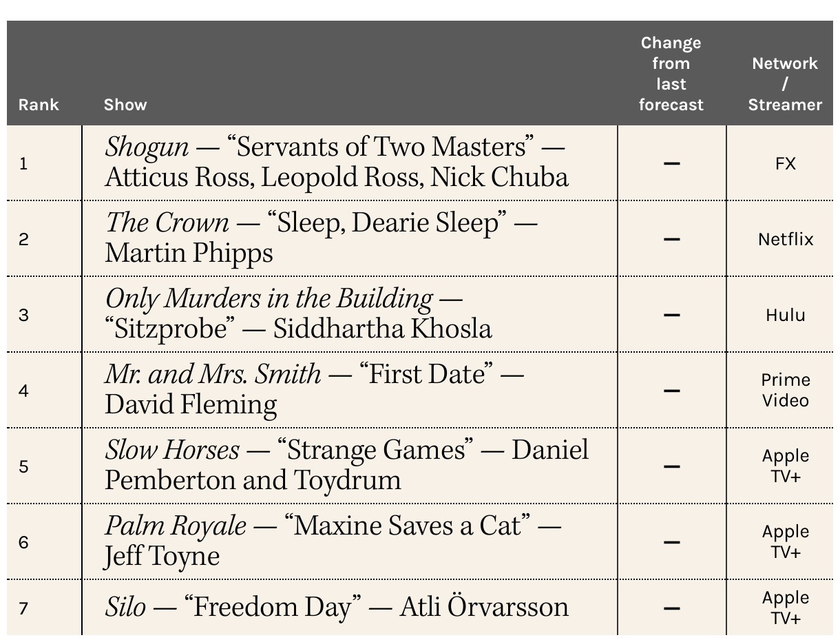The width and height of the screenshot is (840, 642).
Task: Click Mr. and Mrs. Smith "First Date" entry
Action: (314, 390)
